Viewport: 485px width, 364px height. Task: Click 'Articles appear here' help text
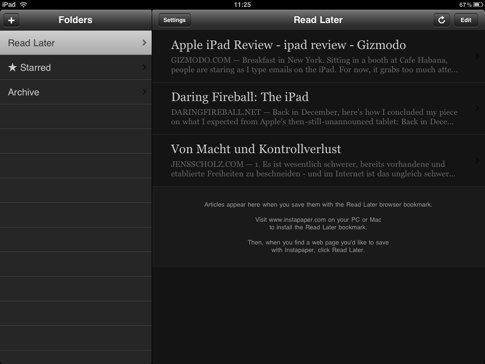(318, 205)
